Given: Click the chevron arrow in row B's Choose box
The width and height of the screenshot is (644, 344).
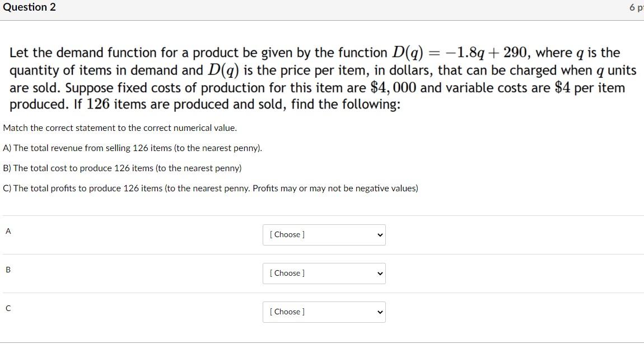Looking at the screenshot, I should (380, 273).
